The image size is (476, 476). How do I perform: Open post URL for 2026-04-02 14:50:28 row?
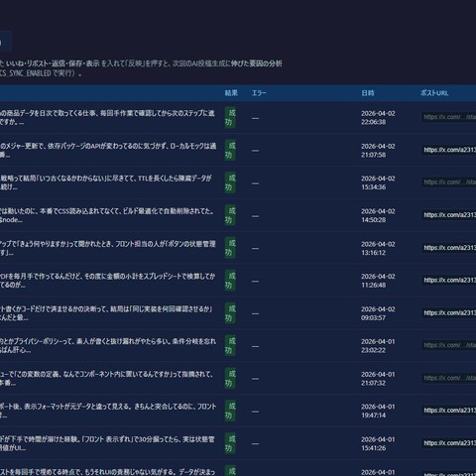[449, 215]
